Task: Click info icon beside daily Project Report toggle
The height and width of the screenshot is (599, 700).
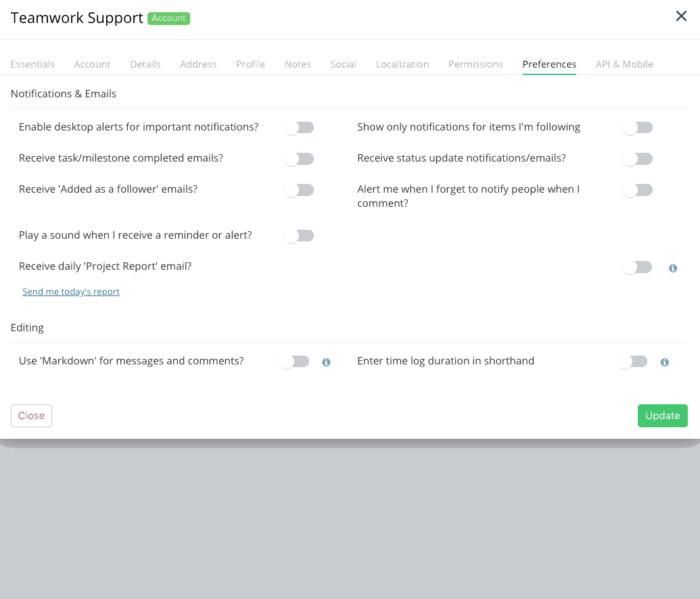Action: coord(673,268)
